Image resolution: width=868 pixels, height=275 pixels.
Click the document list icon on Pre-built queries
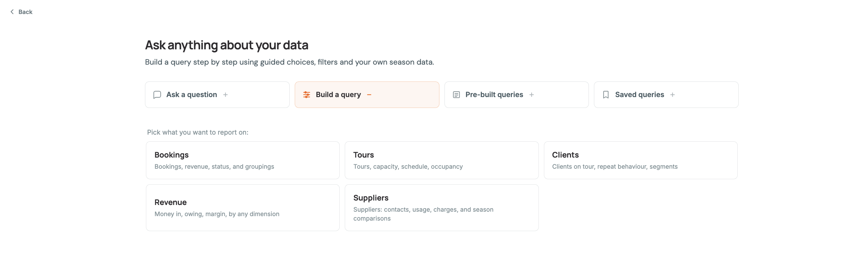456,95
